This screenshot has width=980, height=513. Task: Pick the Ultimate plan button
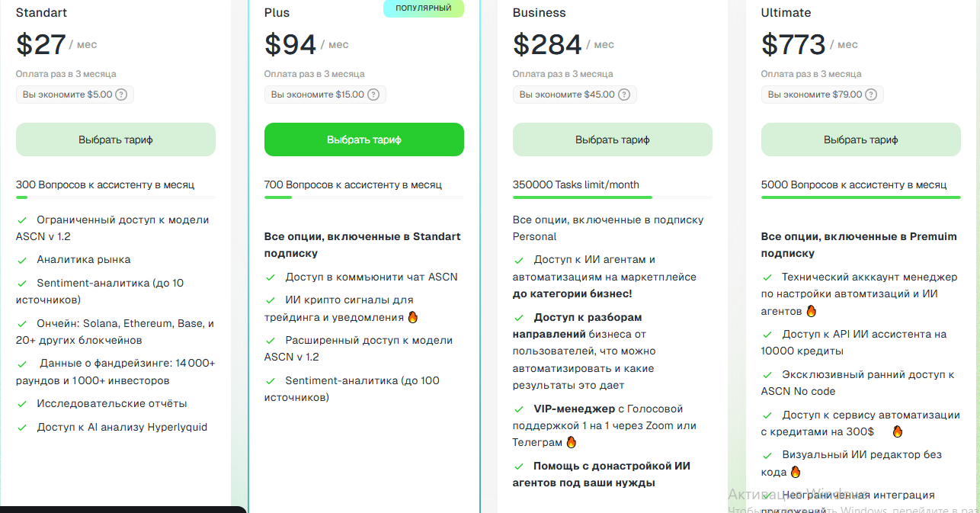[x=861, y=139]
